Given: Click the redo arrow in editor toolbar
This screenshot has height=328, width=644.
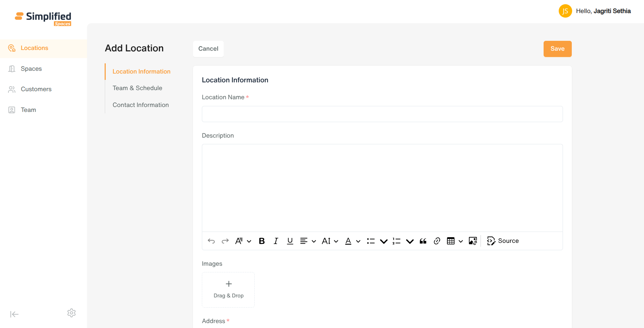Looking at the screenshot, I should [225, 241].
